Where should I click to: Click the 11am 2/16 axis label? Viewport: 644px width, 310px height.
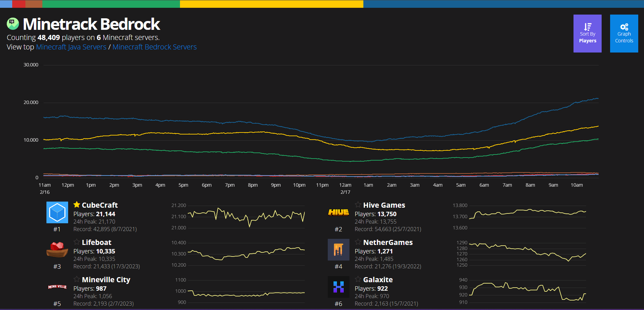[44, 188]
